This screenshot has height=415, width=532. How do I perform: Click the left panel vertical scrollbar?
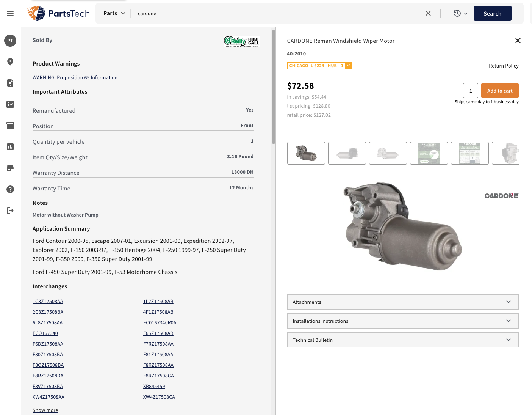pos(274,86)
